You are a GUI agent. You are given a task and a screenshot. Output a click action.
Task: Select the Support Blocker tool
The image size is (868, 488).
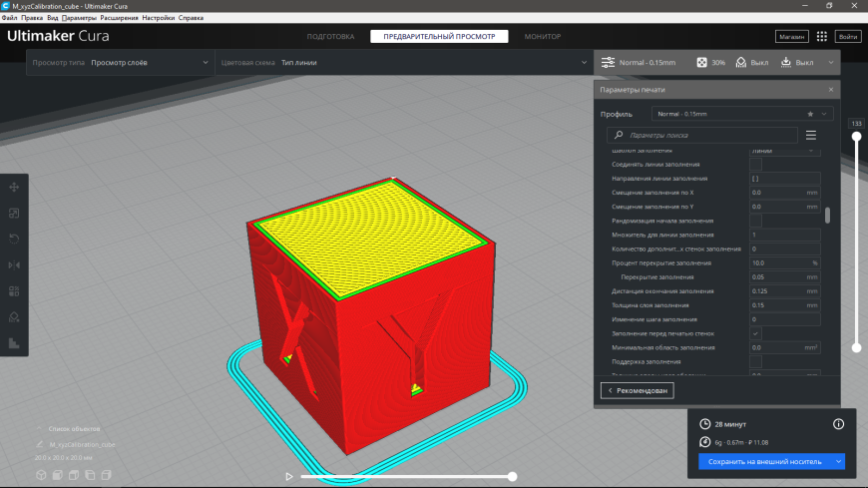tap(14, 317)
